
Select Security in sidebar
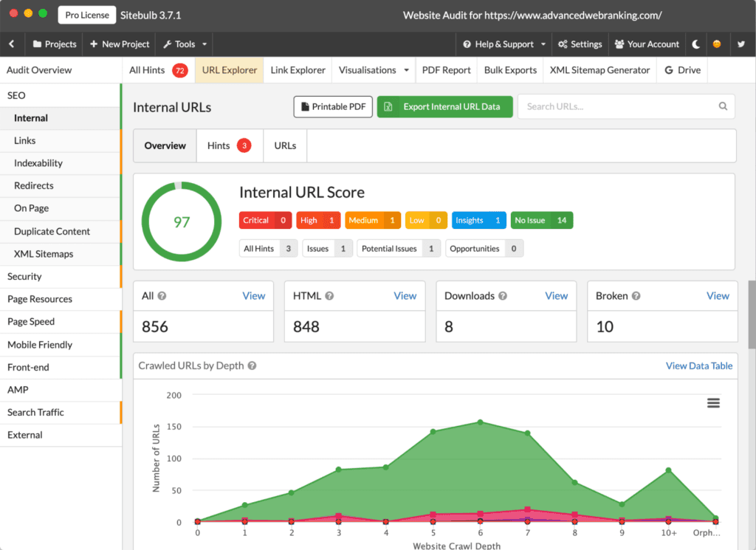[x=61, y=277]
